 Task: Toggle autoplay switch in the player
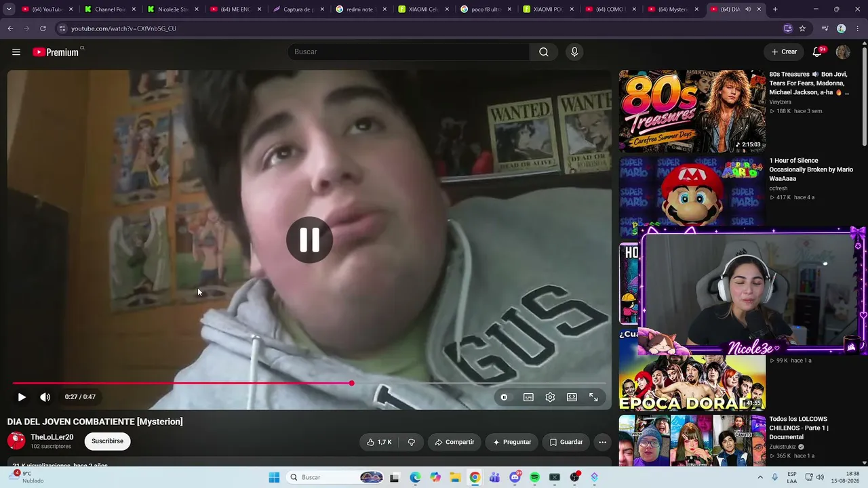pos(504,397)
